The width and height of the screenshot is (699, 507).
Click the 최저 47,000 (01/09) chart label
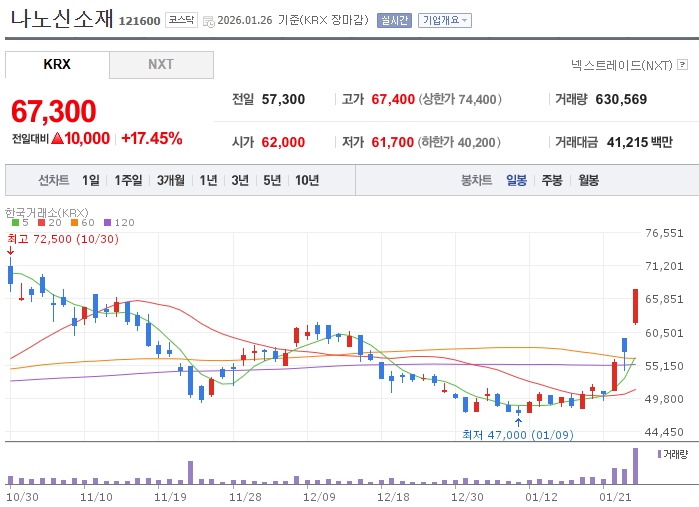tap(518, 435)
